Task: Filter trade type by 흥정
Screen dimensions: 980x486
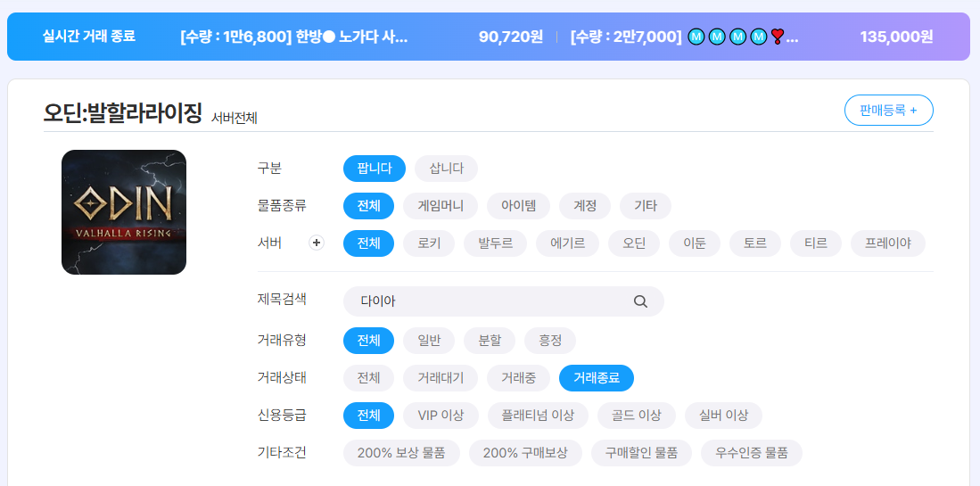Action: (550, 341)
